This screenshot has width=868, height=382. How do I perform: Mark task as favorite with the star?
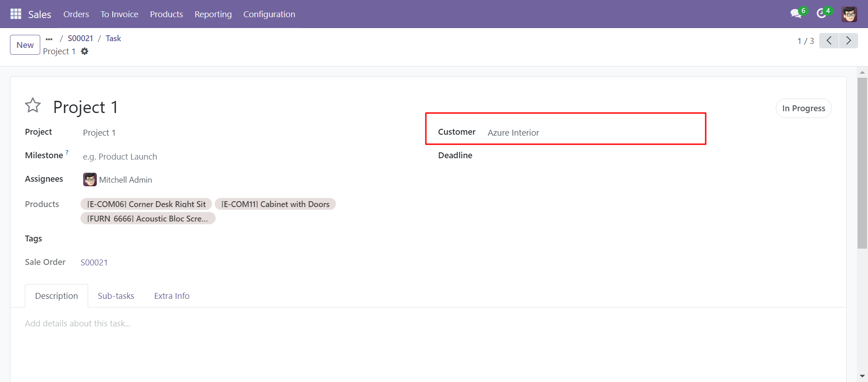tap(33, 105)
